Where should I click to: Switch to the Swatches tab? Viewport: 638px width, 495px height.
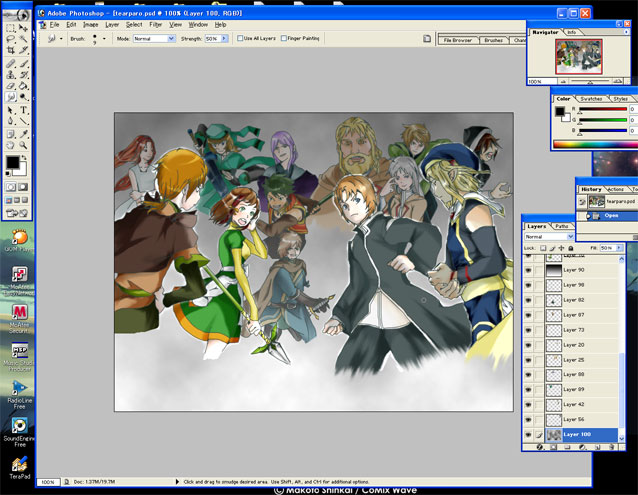tap(592, 99)
